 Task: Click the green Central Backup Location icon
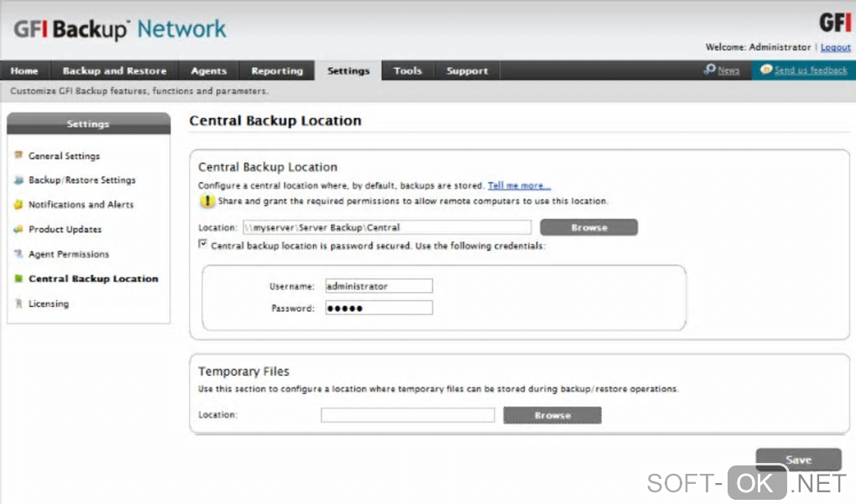[x=18, y=278]
